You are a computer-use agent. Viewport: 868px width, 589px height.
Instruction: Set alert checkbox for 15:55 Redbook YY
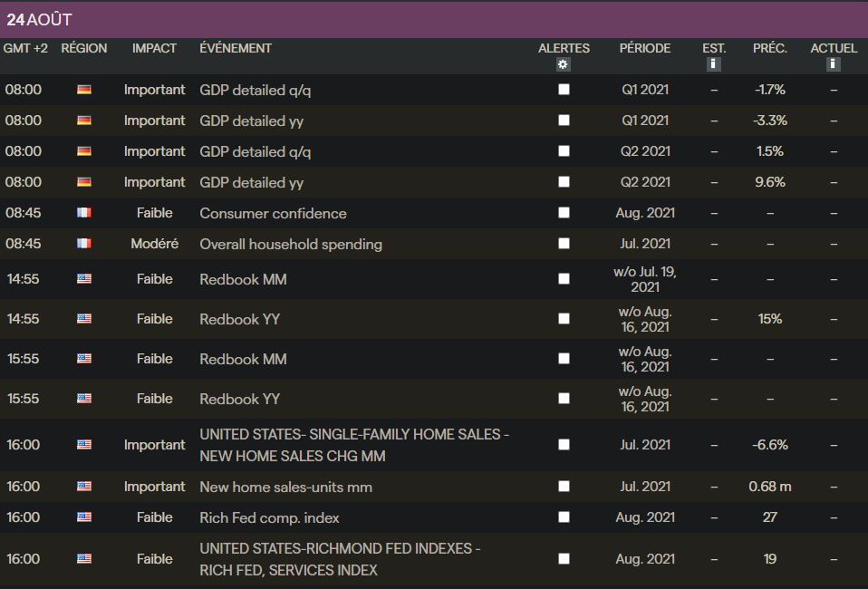(564, 398)
